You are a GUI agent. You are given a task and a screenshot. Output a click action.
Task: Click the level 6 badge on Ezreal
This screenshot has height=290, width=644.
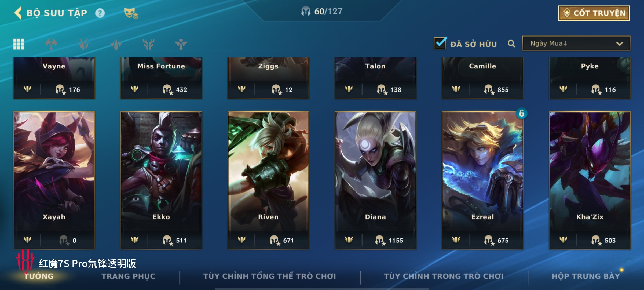point(522,113)
